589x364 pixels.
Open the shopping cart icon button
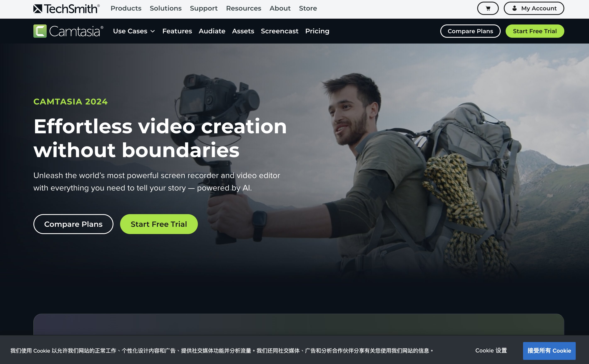click(x=488, y=8)
